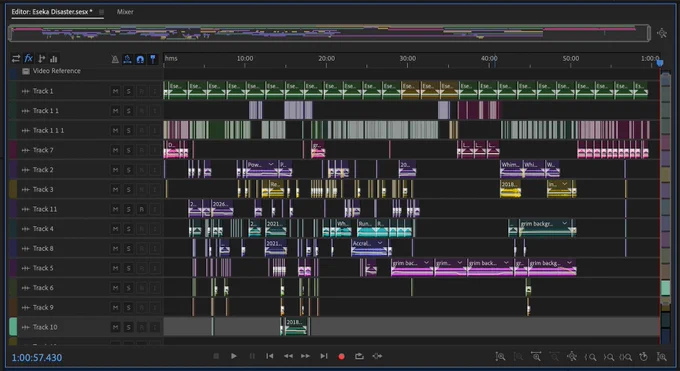
Task: Open the Editor panel menu icon
Action: point(101,12)
